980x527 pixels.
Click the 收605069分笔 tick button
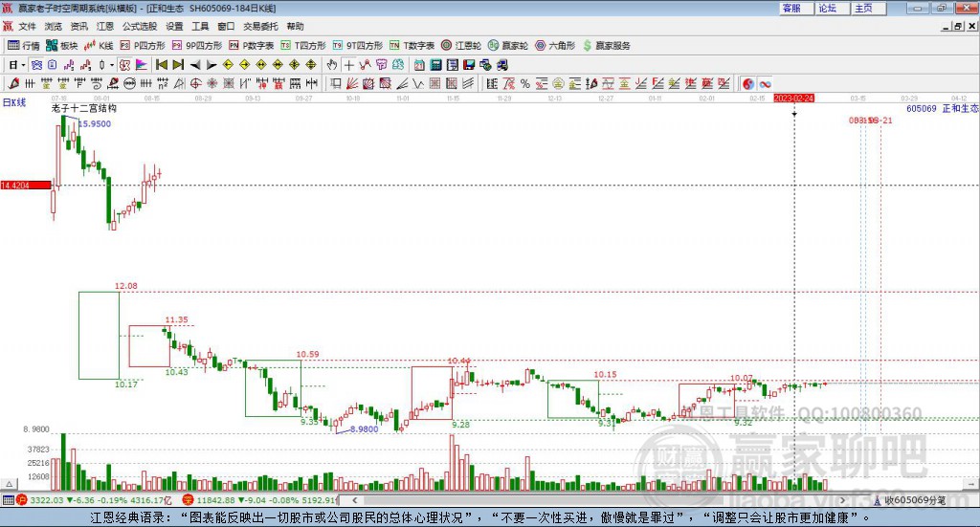[x=909, y=500]
